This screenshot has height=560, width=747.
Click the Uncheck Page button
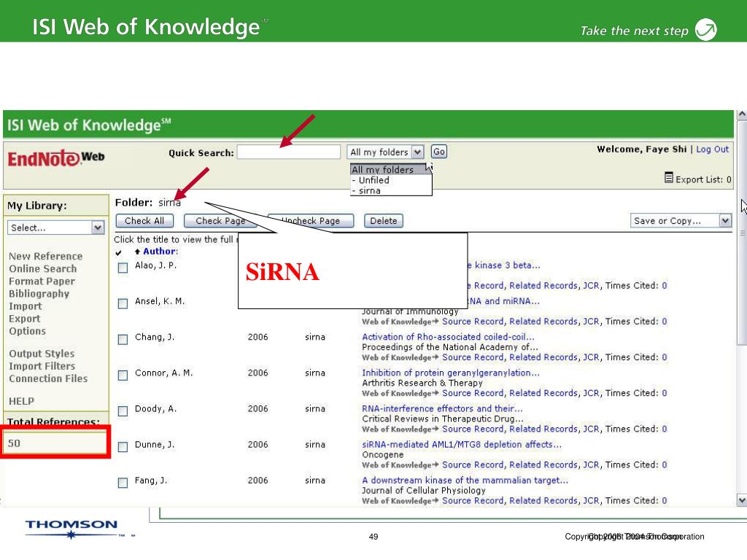[x=311, y=220]
